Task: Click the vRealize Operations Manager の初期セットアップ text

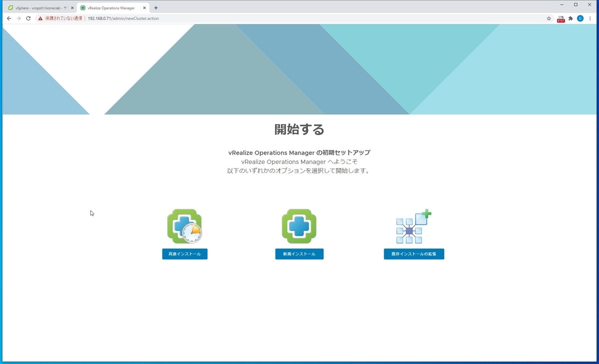Action: pyautogui.click(x=299, y=153)
